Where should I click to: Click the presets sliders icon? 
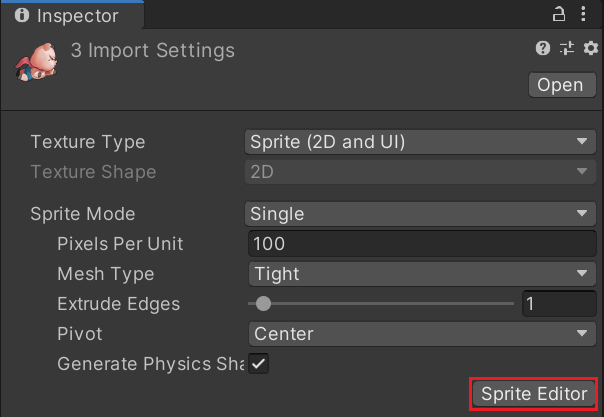(x=567, y=48)
